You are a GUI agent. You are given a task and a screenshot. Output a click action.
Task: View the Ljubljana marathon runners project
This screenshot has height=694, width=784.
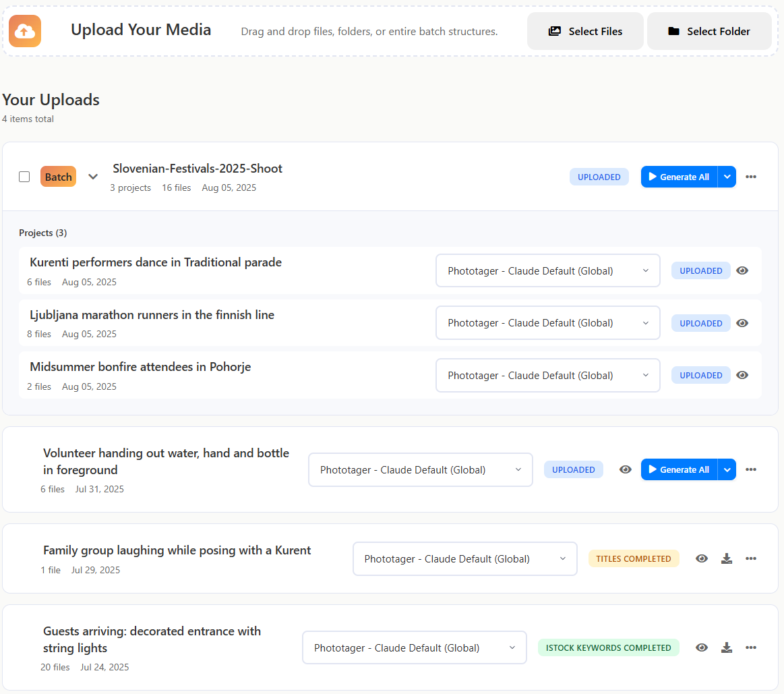742,323
